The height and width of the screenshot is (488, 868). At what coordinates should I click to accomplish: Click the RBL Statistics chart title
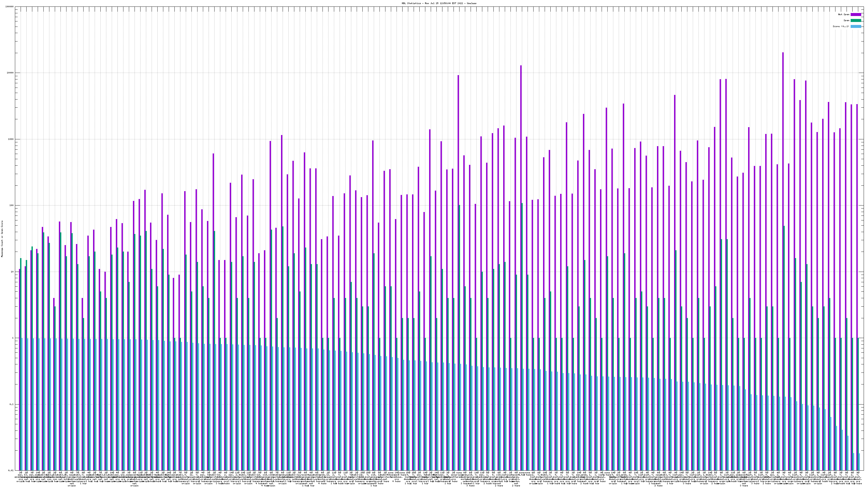coord(439,3)
